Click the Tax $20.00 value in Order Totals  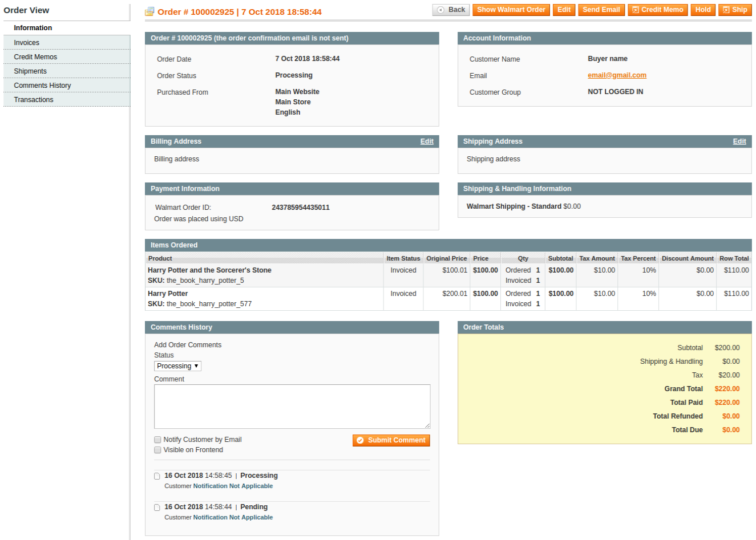pos(729,375)
